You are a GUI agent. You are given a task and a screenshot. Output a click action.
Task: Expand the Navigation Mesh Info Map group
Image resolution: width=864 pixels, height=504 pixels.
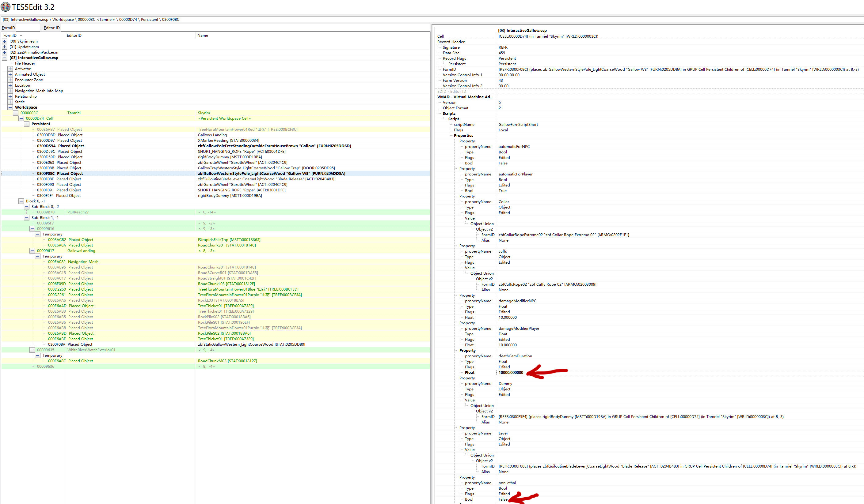(x=10, y=91)
